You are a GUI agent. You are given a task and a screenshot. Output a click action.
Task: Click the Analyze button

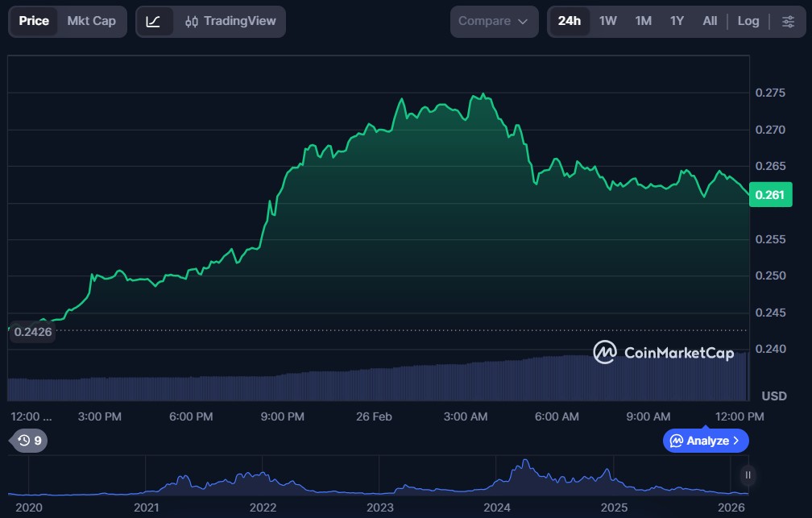point(705,441)
